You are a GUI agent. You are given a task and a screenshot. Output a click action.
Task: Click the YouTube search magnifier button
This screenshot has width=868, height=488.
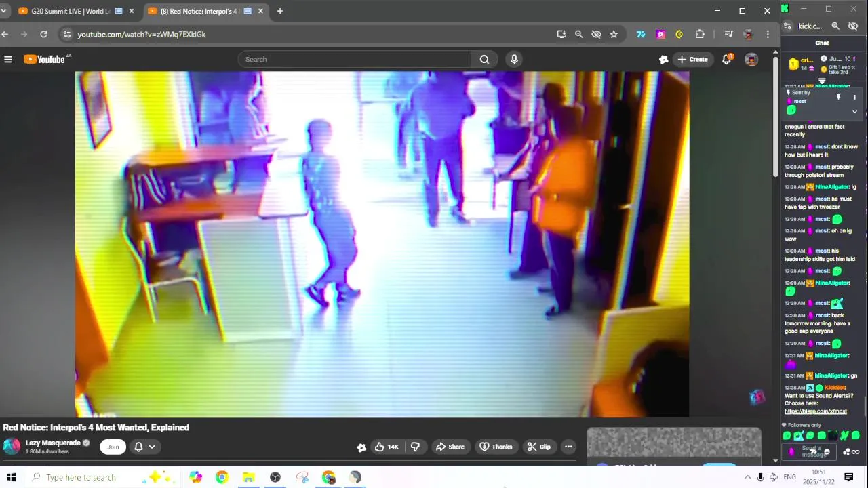[484, 60]
